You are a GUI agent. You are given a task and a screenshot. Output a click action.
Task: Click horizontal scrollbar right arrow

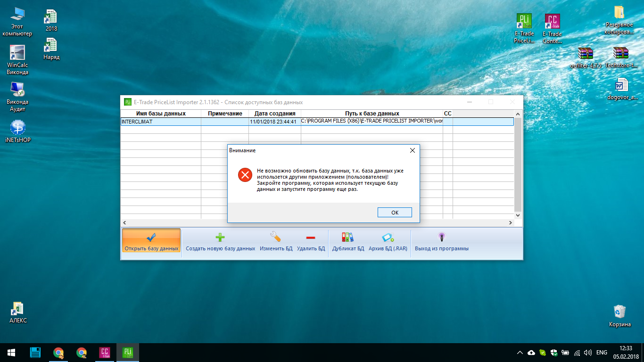click(x=510, y=222)
